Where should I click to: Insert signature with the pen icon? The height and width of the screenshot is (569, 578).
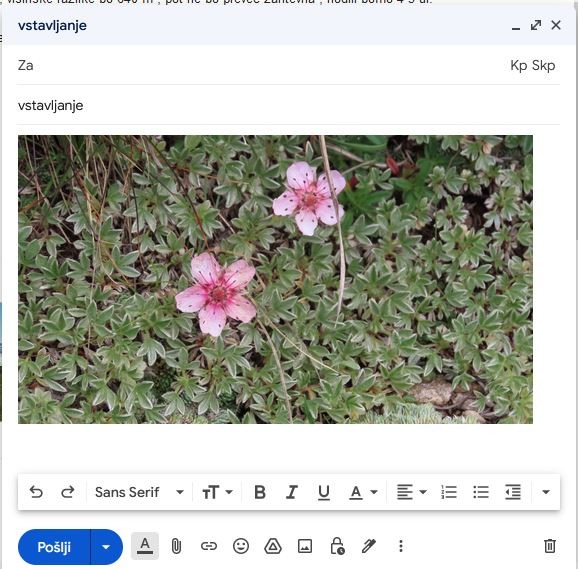[369, 546]
